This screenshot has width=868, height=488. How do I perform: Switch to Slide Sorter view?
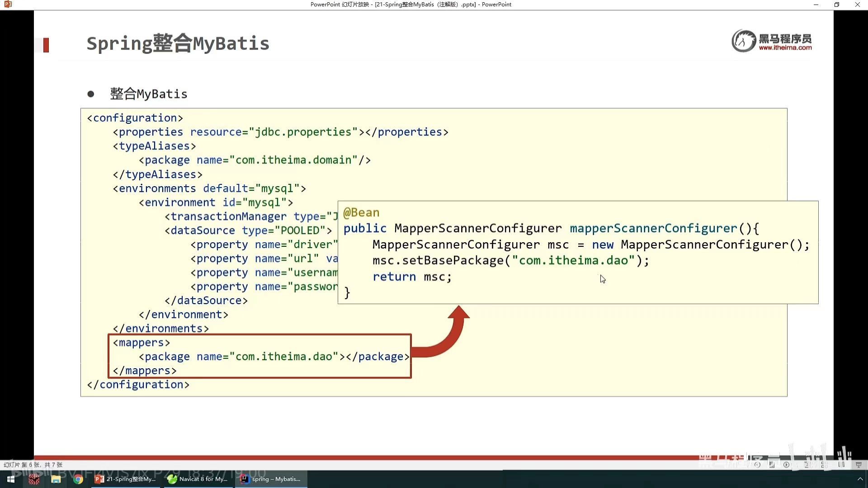[x=824, y=465]
